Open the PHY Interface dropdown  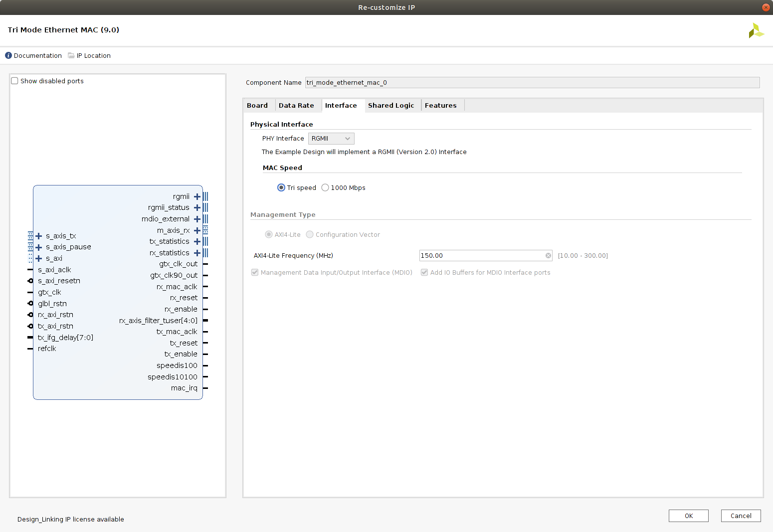pos(331,139)
